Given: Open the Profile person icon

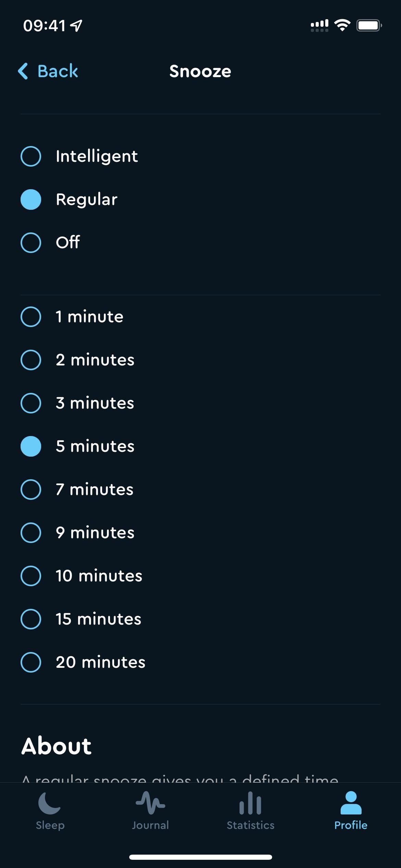Looking at the screenshot, I should click(x=351, y=803).
